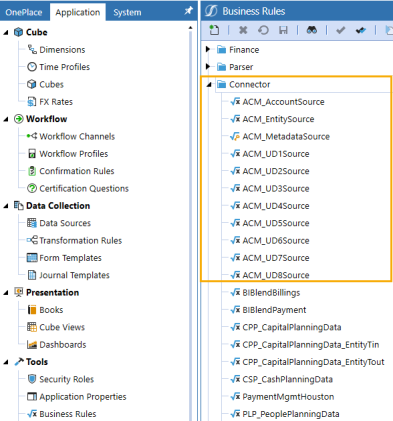Click the Application Properties icon
393x421 pixels.
(x=32, y=396)
